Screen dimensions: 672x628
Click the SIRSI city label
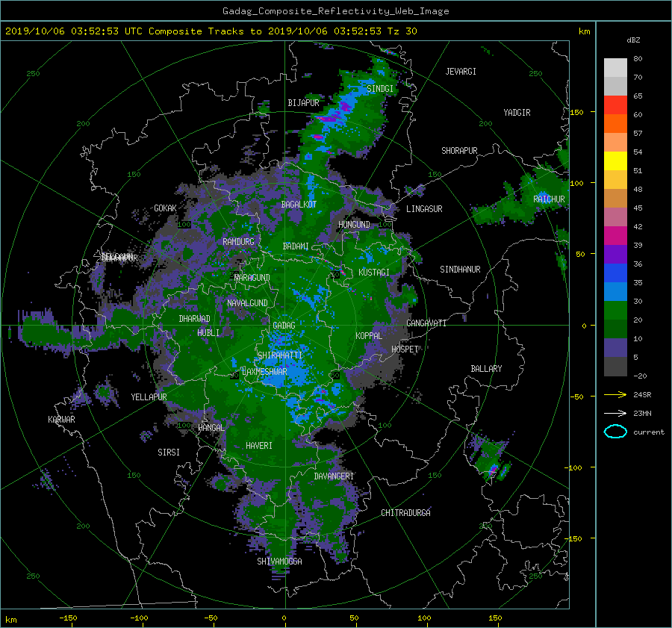pos(169,453)
